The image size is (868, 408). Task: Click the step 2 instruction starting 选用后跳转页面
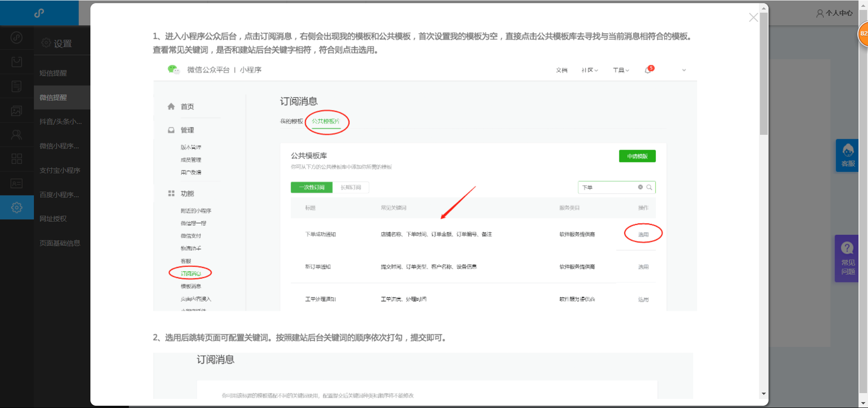click(300, 338)
